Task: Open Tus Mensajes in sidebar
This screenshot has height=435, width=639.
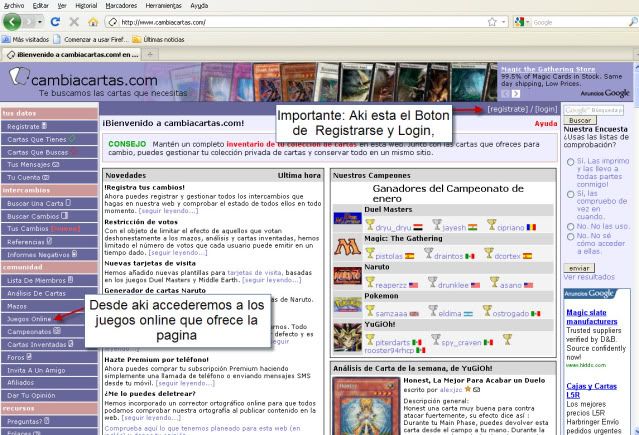Action: click(29, 165)
